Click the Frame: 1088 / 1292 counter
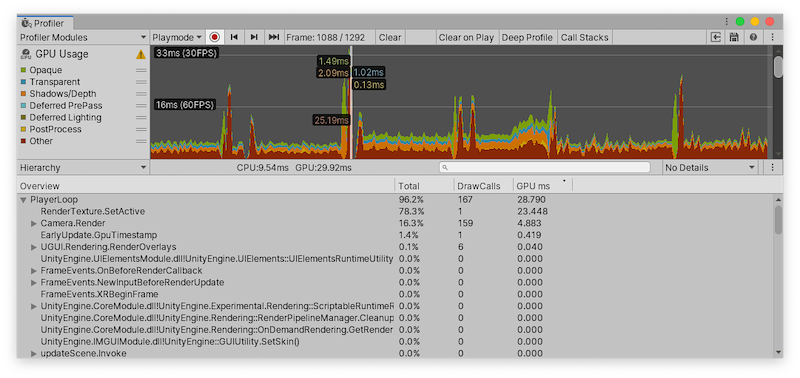Viewport: 800px width, 378px height. click(326, 37)
